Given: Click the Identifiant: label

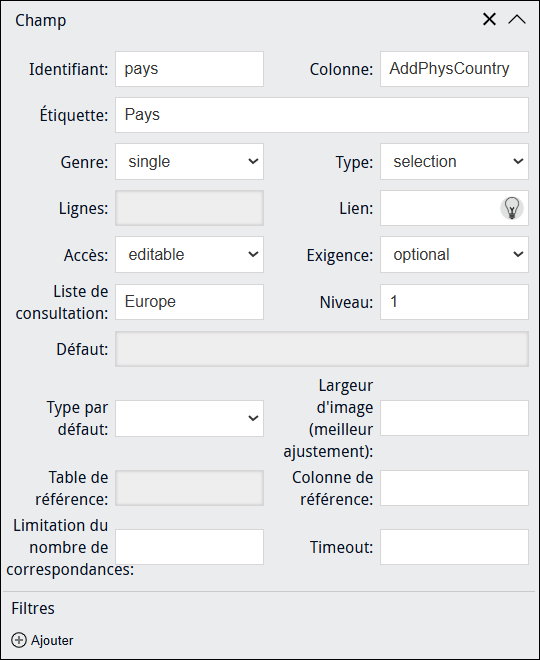Looking at the screenshot, I should (x=68, y=69).
